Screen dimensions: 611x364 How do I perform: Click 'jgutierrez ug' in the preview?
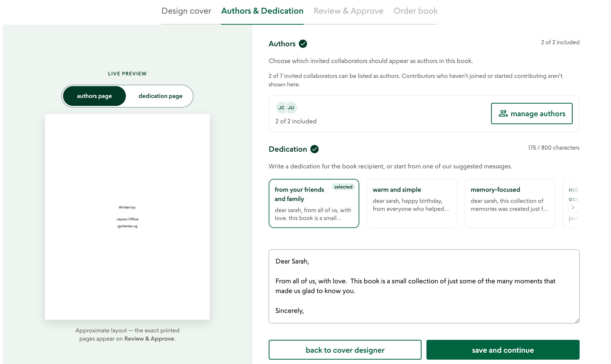pos(127,226)
